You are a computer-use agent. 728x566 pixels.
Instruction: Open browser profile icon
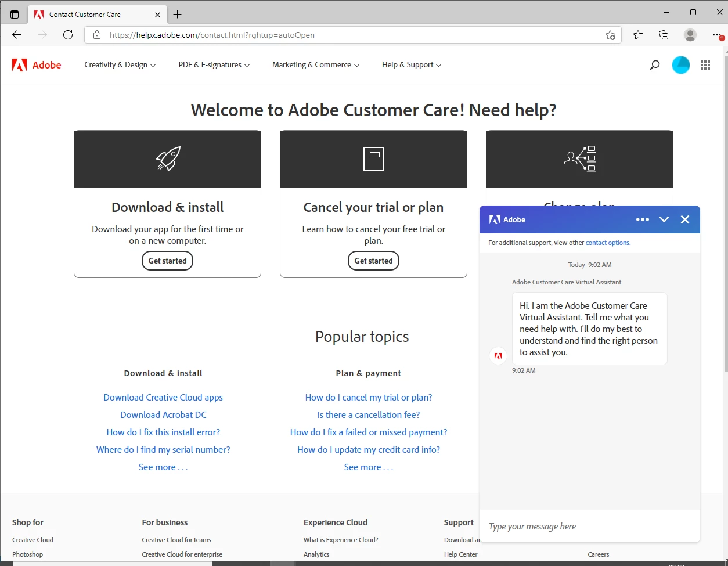(x=690, y=35)
